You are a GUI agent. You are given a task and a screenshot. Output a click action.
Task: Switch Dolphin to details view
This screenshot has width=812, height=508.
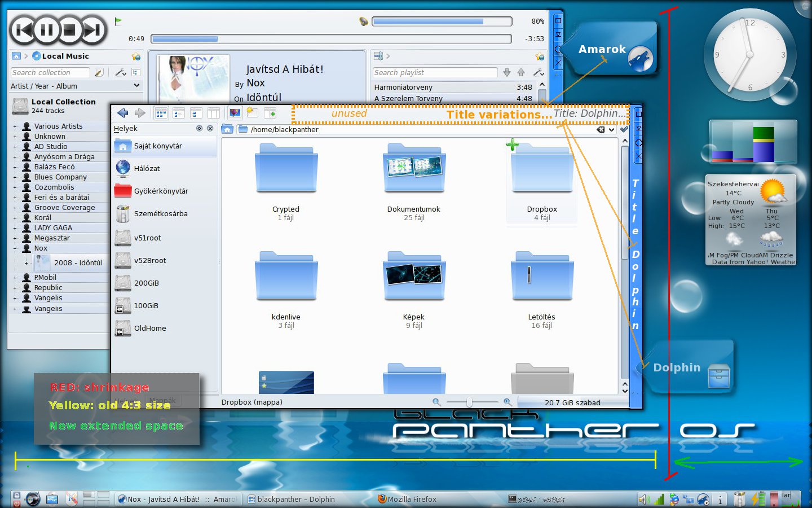179,113
